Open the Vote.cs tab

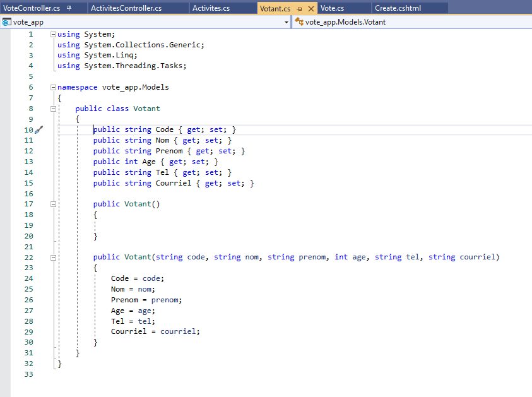[332, 8]
